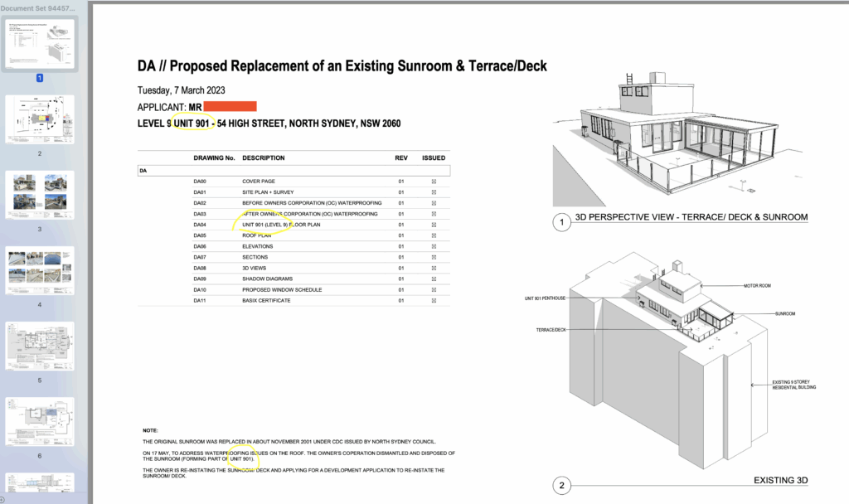Click the issued checkbox in the SECTIONS row
This screenshot has width=849, height=504.
pyautogui.click(x=434, y=257)
